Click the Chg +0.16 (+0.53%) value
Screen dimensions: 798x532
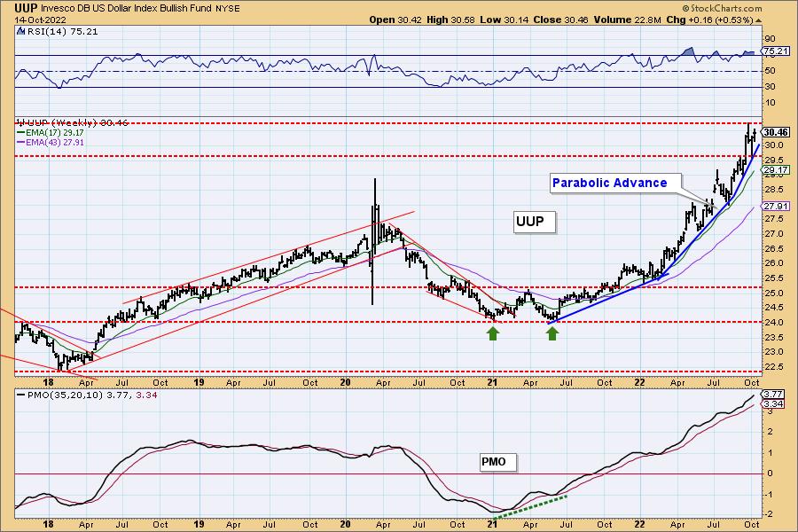(x=709, y=20)
